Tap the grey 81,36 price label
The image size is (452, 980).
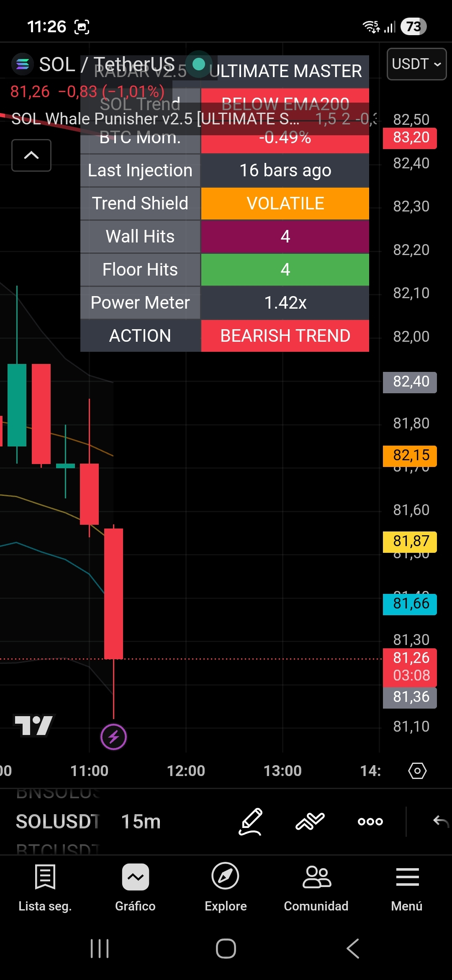pos(410,697)
